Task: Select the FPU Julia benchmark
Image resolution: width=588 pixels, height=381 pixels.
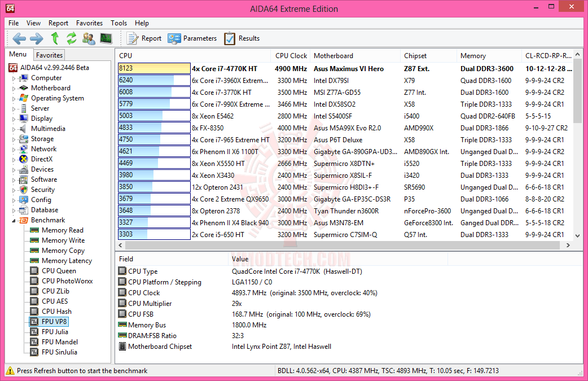Action: click(55, 331)
